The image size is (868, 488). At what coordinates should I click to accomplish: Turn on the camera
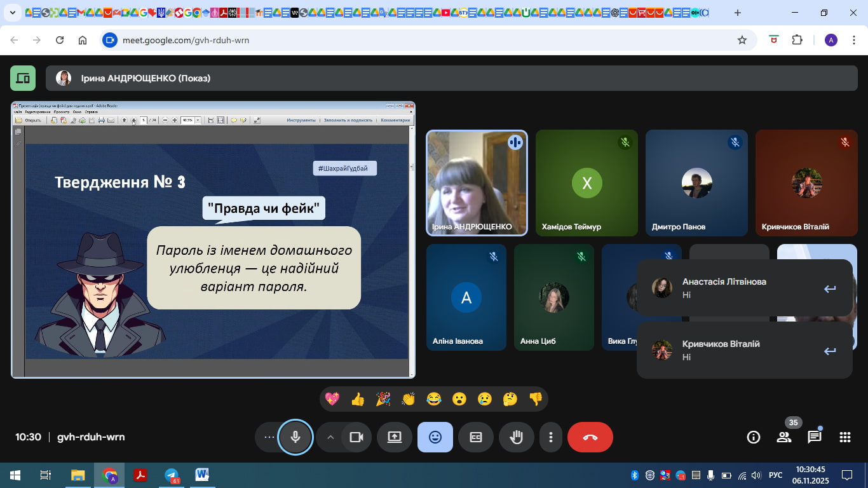pos(356,437)
